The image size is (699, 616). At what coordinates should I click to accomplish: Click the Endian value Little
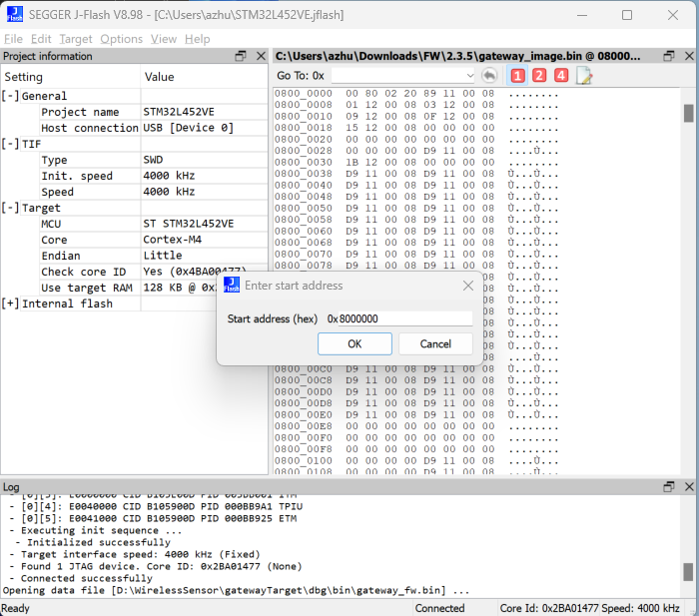click(x=162, y=256)
